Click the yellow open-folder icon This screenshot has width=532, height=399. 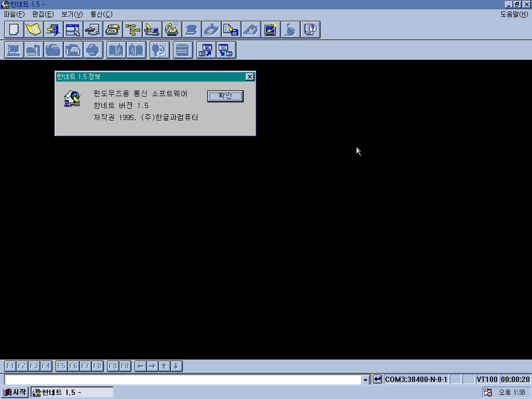click(34, 30)
